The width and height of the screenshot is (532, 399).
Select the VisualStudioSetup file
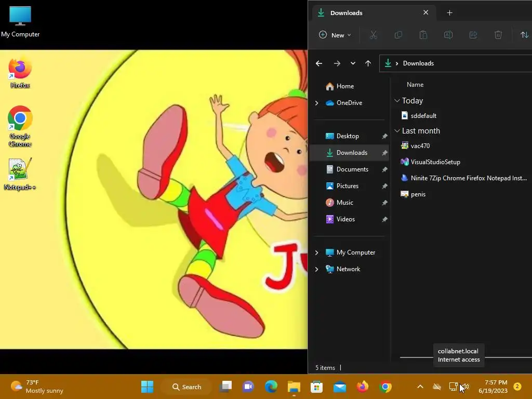430,162
